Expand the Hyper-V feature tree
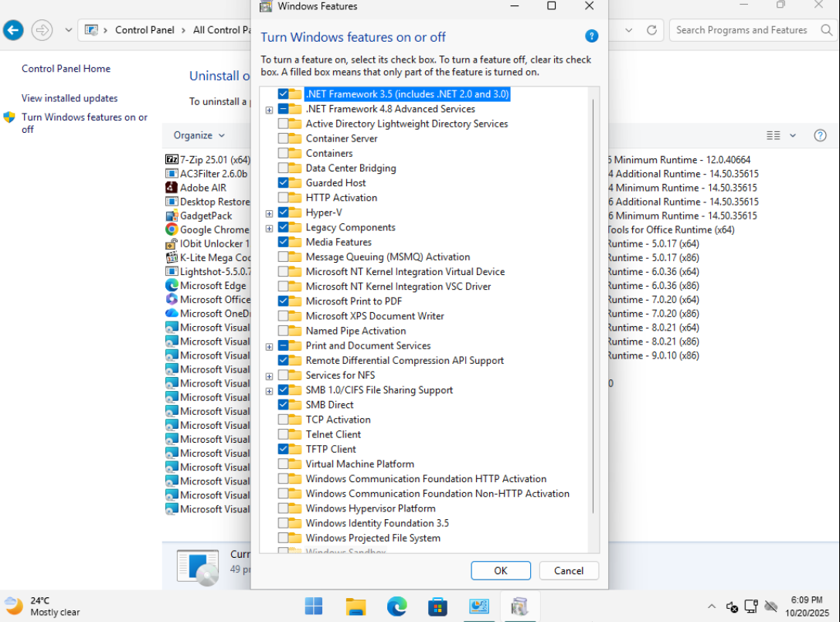The width and height of the screenshot is (840, 622). (x=270, y=213)
